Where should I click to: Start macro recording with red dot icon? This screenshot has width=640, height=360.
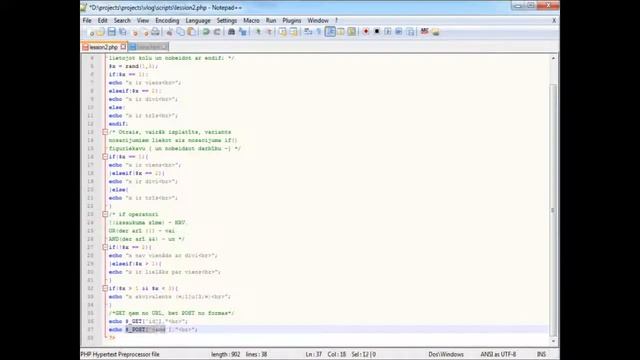click(366, 32)
